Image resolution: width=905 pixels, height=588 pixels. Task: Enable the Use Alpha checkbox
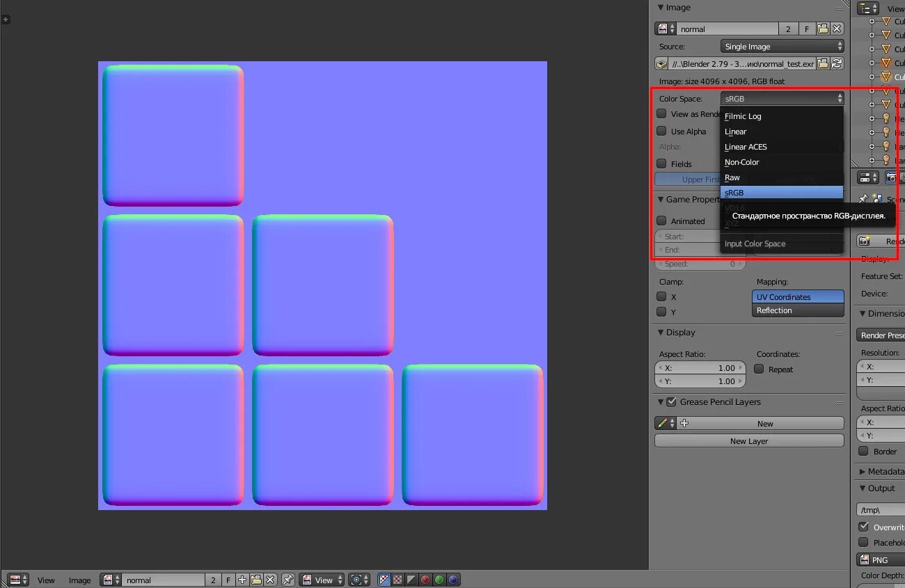click(x=662, y=131)
